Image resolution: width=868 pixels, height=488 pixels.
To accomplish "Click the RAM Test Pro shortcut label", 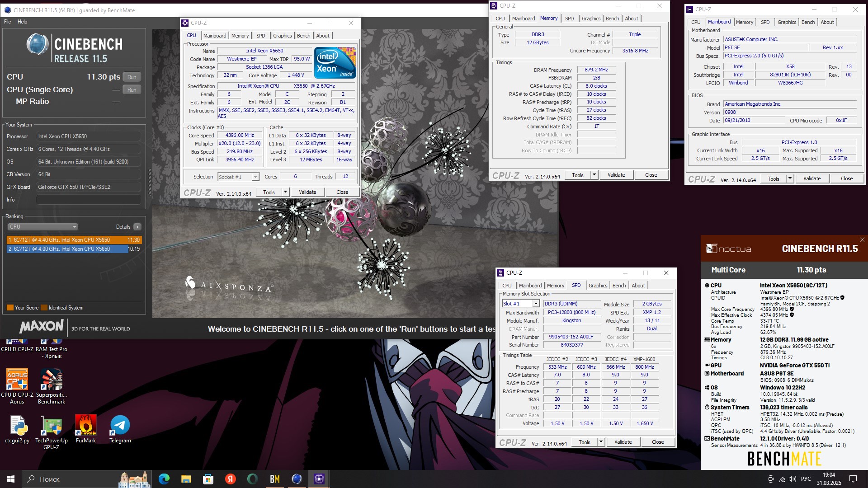I will coord(52,352).
